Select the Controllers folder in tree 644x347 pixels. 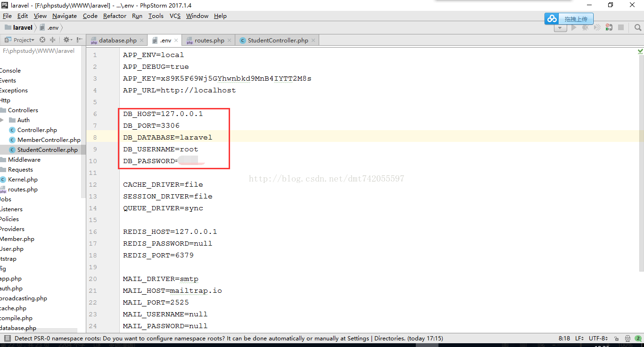(x=23, y=110)
